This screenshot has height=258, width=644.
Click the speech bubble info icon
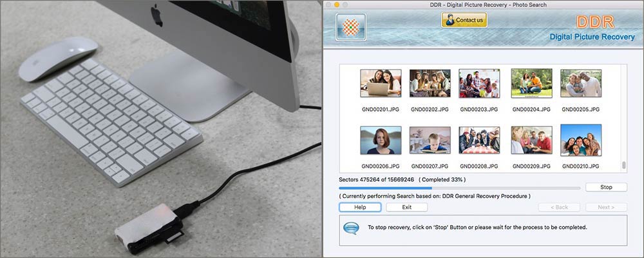click(x=351, y=228)
